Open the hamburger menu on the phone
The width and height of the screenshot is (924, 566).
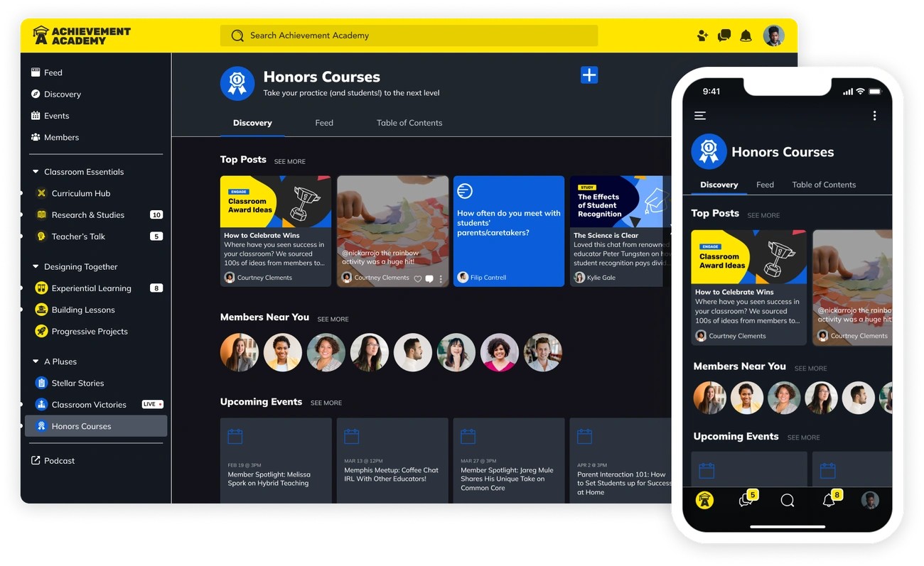coord(700,116)
